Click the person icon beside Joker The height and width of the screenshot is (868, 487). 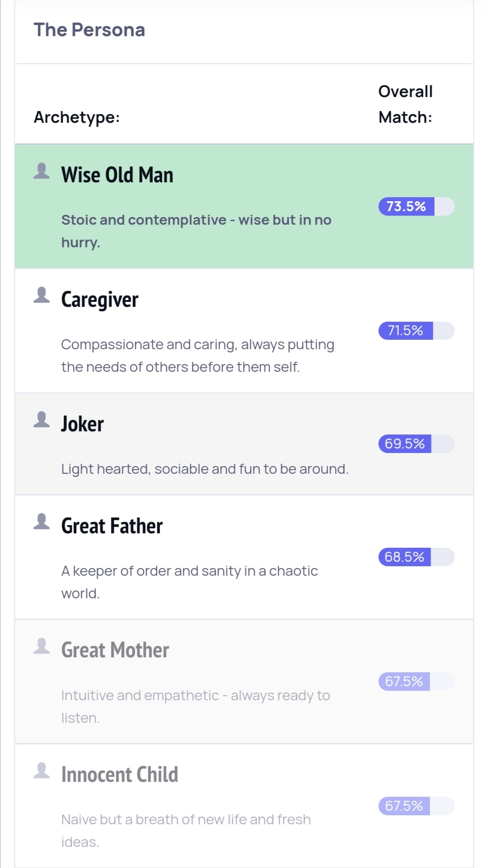coord(41,420)
